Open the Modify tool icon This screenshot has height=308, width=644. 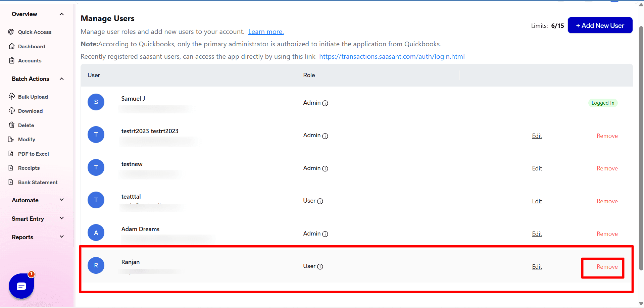pyautogui.click(x=11, y=139)
